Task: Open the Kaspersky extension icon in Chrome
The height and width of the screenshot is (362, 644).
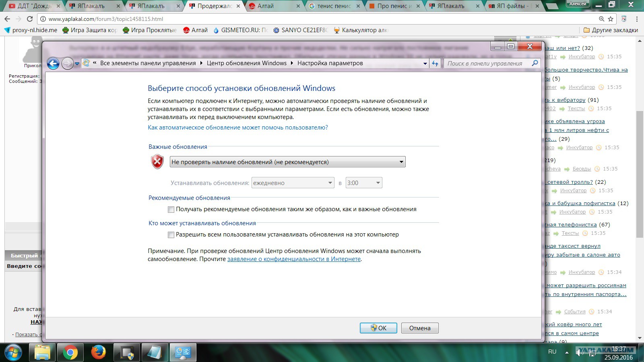Action: [624, 19]
